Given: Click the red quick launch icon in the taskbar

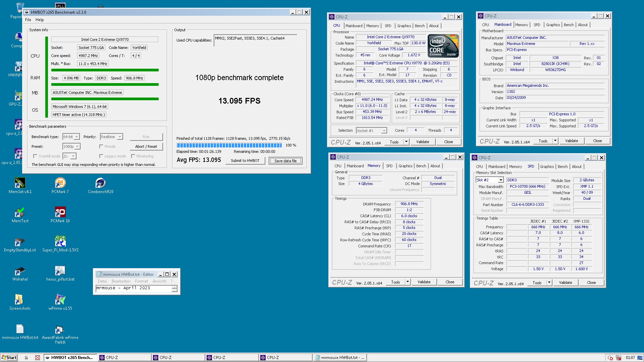Looking at the screenshot, I should [x=38, y=358].
